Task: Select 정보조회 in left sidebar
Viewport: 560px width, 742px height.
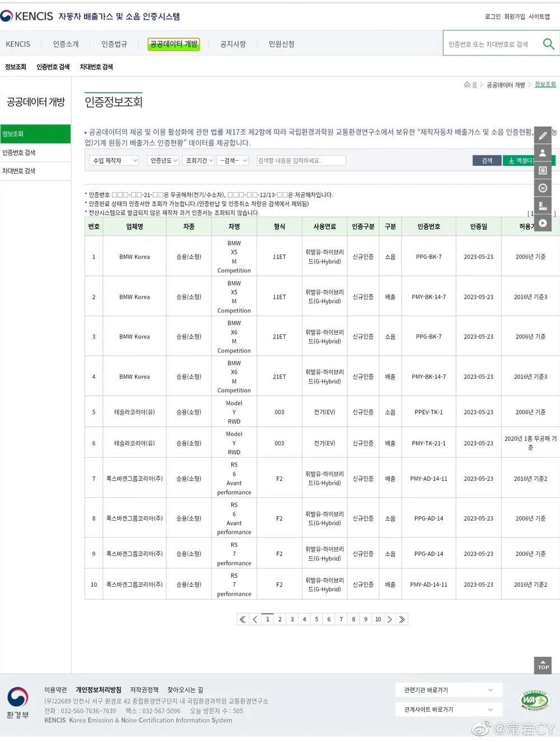Action: coord(35,134)
